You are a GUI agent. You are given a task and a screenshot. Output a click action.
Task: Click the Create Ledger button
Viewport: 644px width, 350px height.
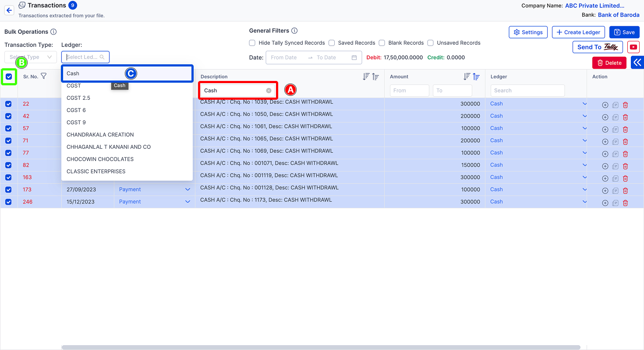tap(578, 32)
